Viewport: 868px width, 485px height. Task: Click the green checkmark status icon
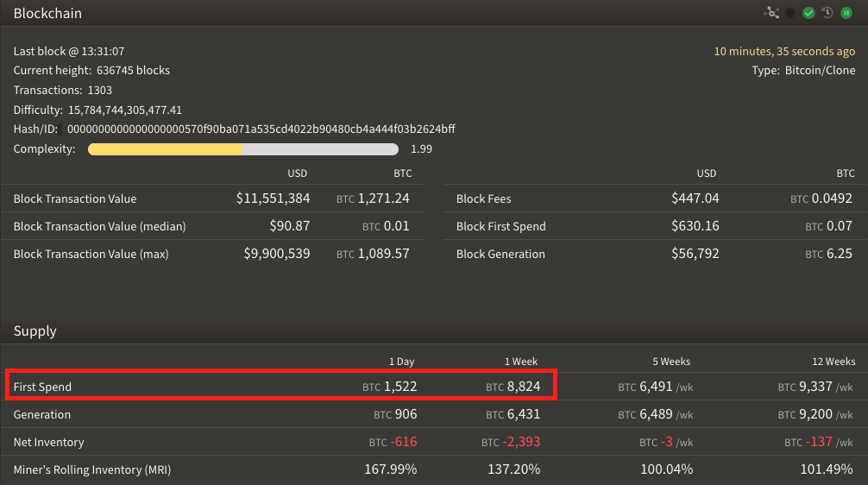click(x=808, y=13)
